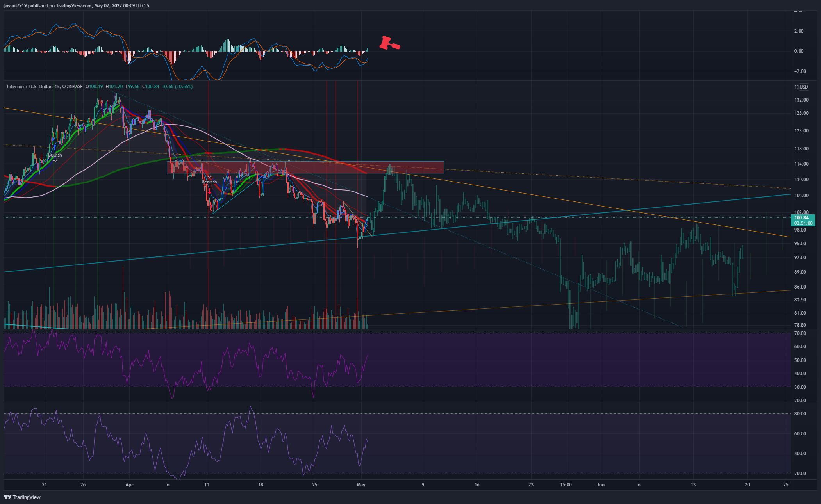821x504 pixels.
Task: Click time axis label 'Jun'
Action: [601, 485]
